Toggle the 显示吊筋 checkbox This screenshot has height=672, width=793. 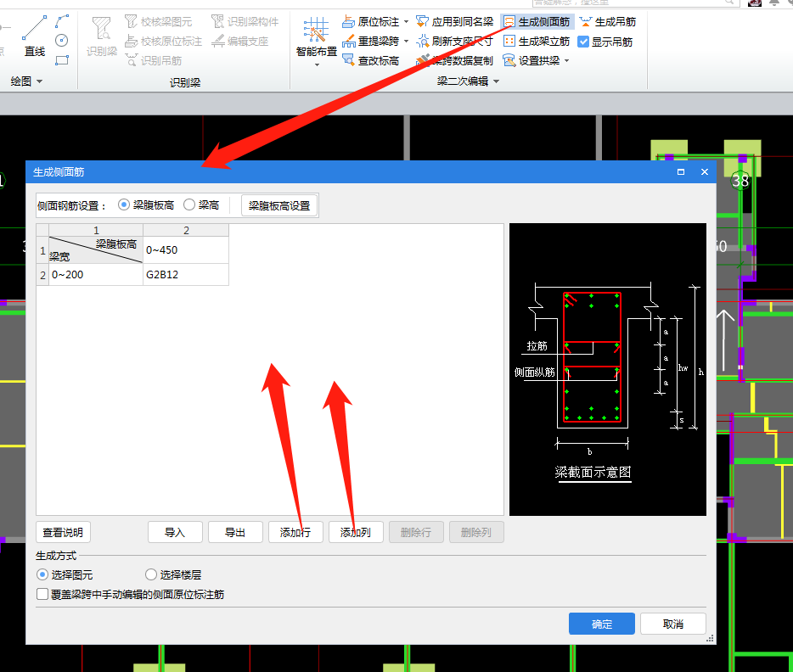pos(583,42)
